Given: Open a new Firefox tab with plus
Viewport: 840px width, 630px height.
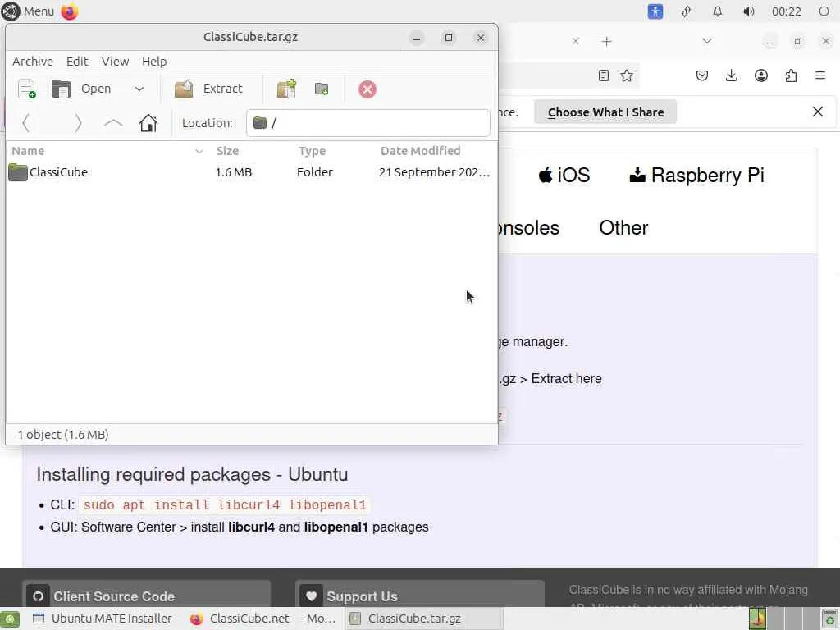Looking at the screenshot, I should coord(606,41).
